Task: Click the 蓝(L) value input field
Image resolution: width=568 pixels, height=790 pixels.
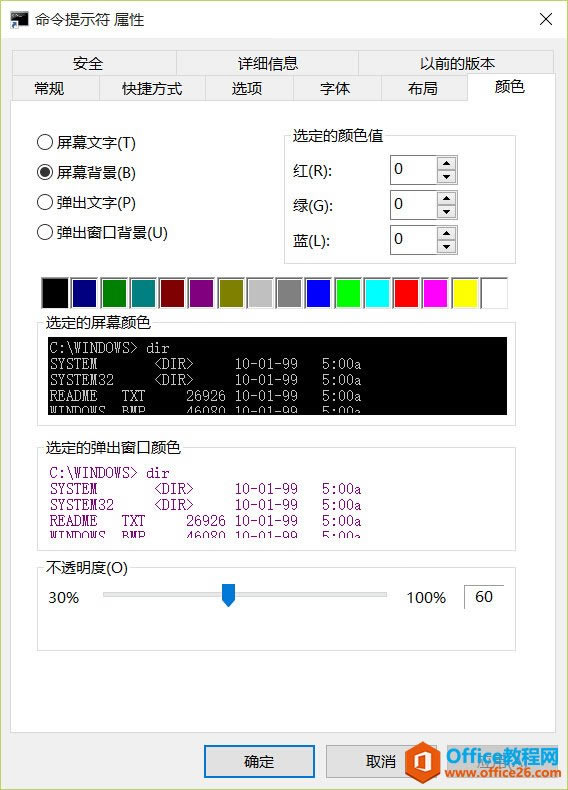Action: (x=413, y=240)
